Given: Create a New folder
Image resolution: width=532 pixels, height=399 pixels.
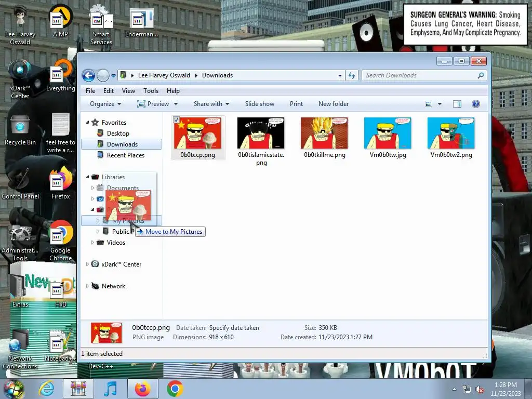Looking at the screenshot, I should pyautogui.click(x=334, y=104).
